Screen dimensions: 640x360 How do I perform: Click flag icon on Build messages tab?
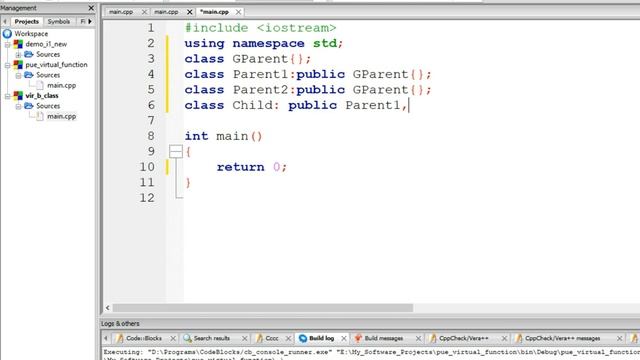tap(358, 338)
